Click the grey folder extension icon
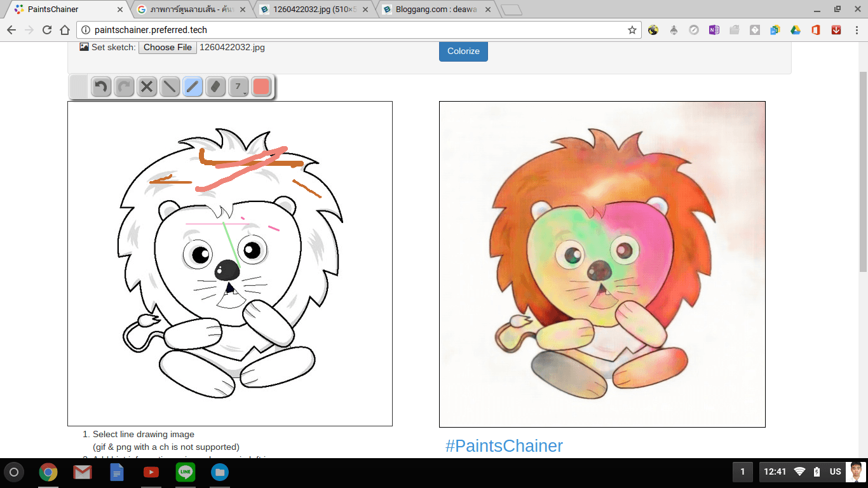This screenshot has width=868, height=488. [x=735, y=30]
